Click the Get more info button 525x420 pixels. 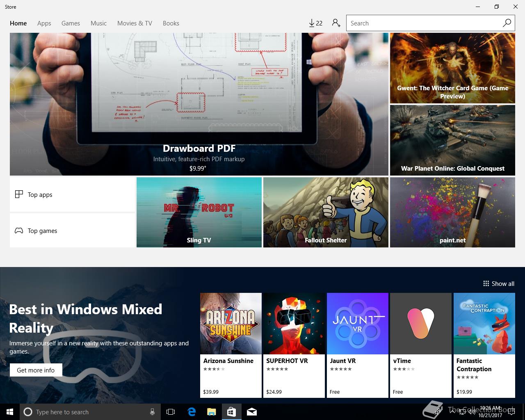tap(36, 370)
